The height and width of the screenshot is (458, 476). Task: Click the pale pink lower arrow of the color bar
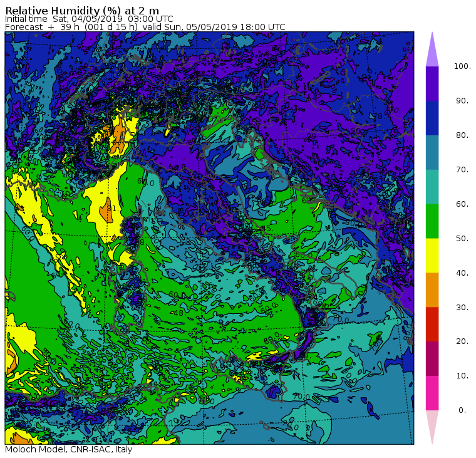pos(432,424)
